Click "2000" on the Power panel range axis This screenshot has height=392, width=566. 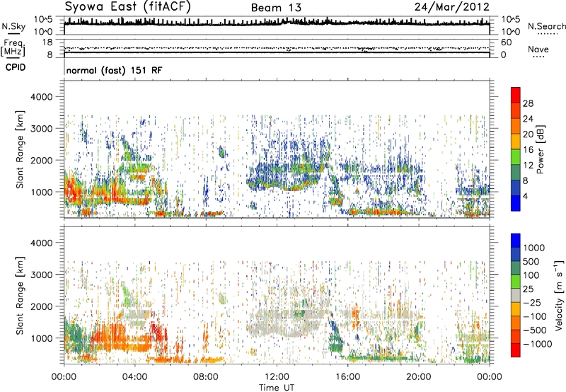(41, 160)
